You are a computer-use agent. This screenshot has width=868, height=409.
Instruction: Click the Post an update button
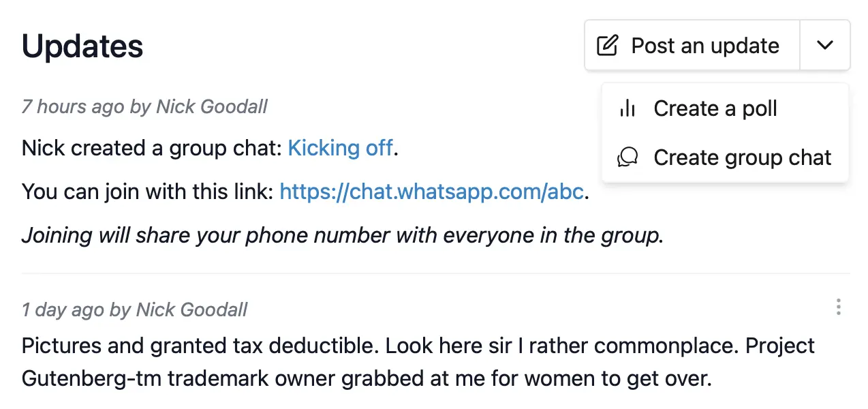point(692,46)
